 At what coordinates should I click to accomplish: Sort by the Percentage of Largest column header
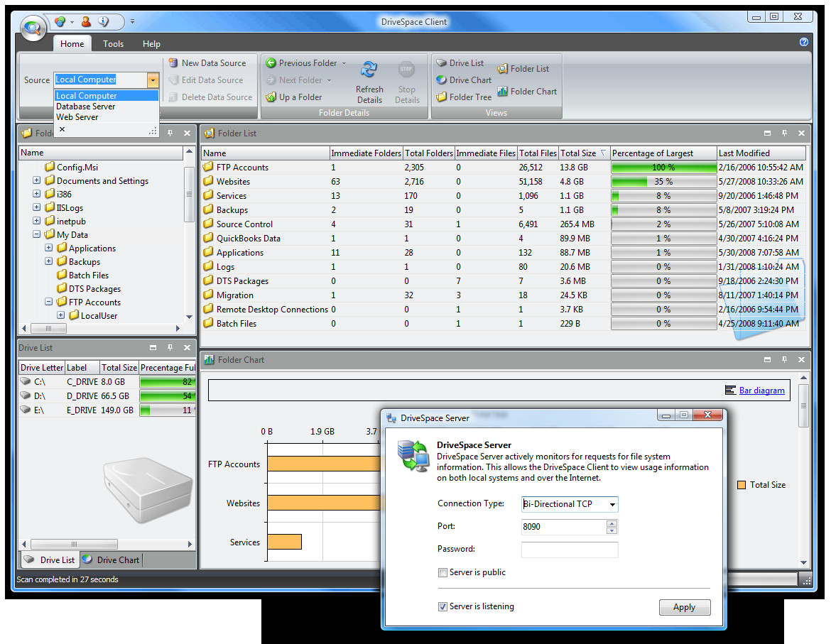pyautogui.click(x=663, y=153)
